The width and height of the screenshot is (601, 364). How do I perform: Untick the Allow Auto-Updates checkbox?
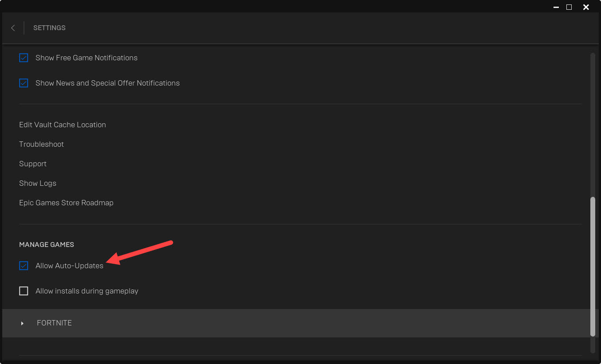pyautogui.click(x=24, y=266)
